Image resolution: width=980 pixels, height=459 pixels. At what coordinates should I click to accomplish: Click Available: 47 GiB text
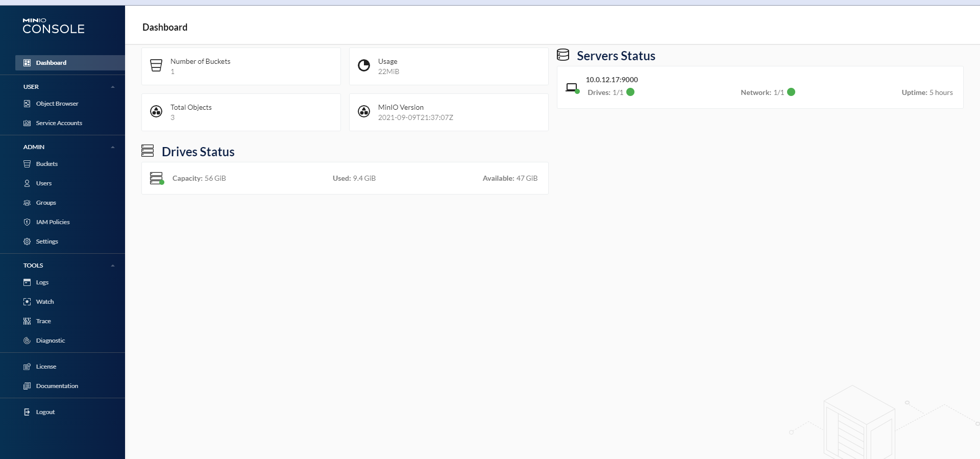(510, 178)
